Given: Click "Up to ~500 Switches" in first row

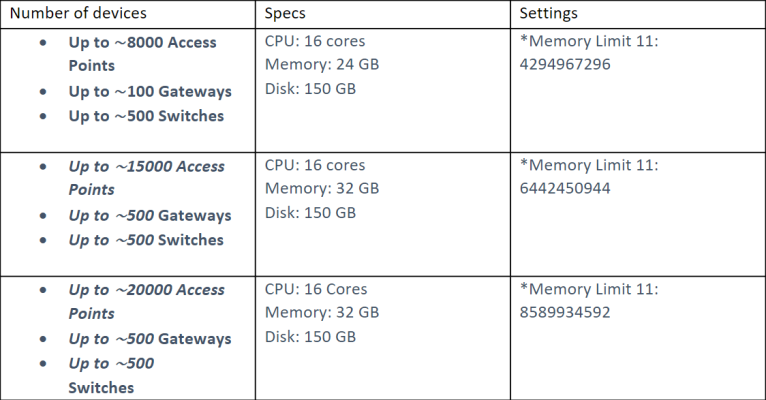Looking at the screenshot, I should click(146, 116).
